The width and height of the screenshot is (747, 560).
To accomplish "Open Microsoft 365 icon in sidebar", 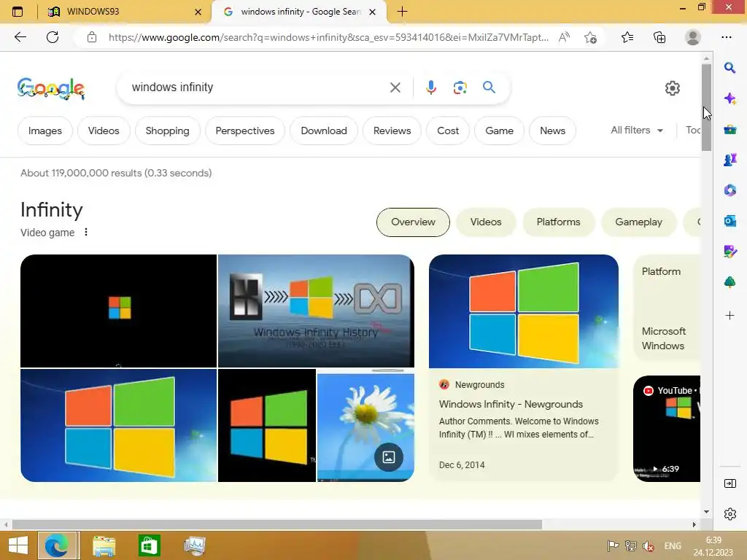I will (x=729, y=190).
